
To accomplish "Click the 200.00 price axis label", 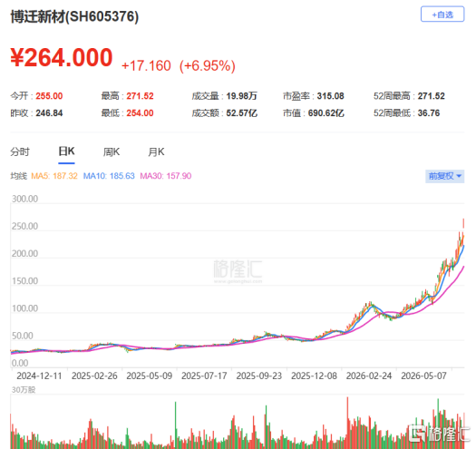I will coord(24,254).
